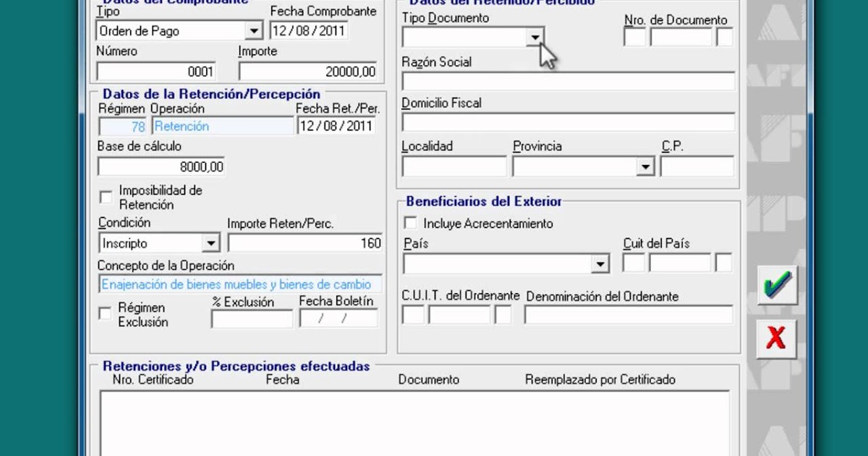Click the Importe field showing 20000,00

tap(308, 72)
